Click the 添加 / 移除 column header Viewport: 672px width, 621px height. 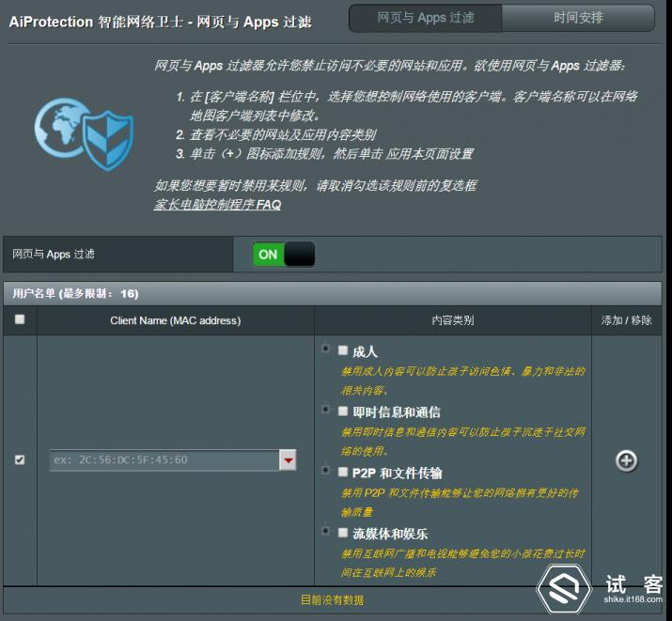pyautogui.click(x=626, y=320)
